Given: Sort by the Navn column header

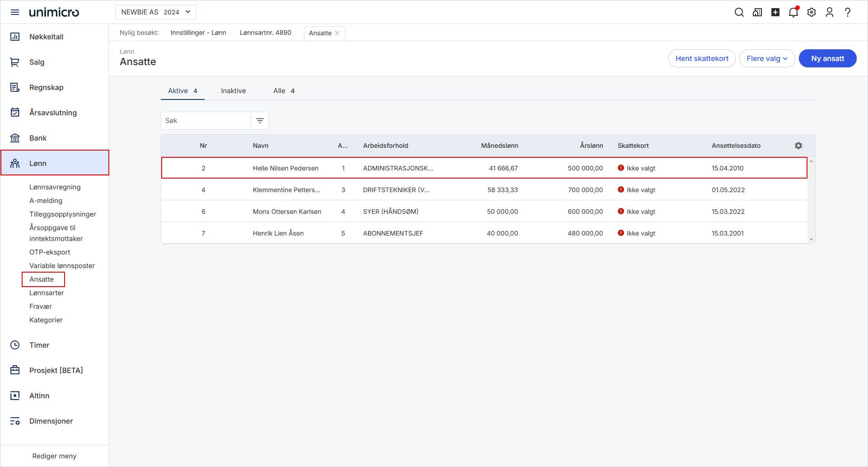Looking at the screenshot, I should 261,146.
